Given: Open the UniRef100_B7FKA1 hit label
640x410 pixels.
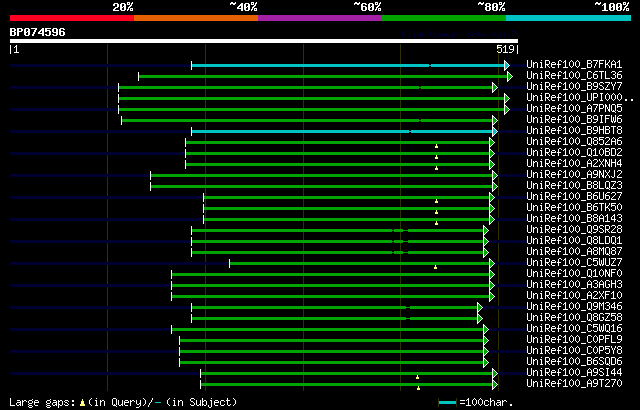Looking at the screenshot, I should coord(574,64).
